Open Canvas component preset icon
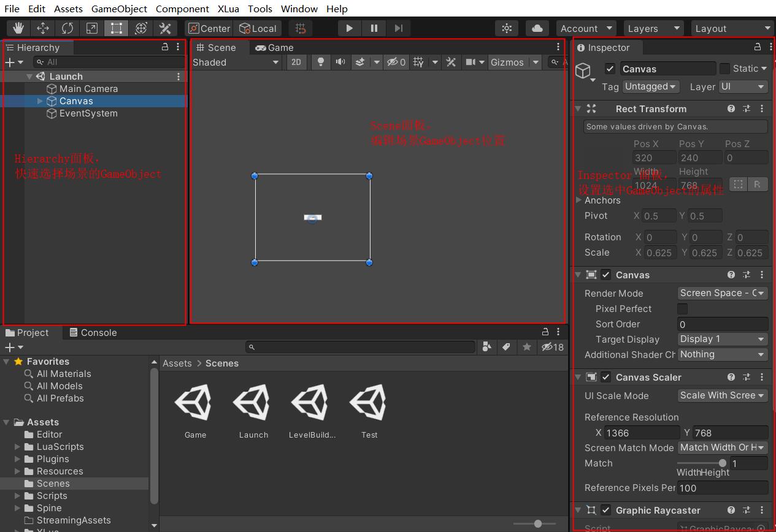The height and width of the screenshot is (532, 776). [747, 275]
